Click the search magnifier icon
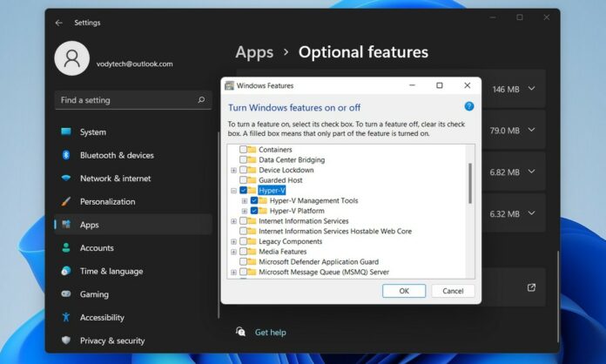606x364 pixels. pyautogui.click(x=201, y=100)
